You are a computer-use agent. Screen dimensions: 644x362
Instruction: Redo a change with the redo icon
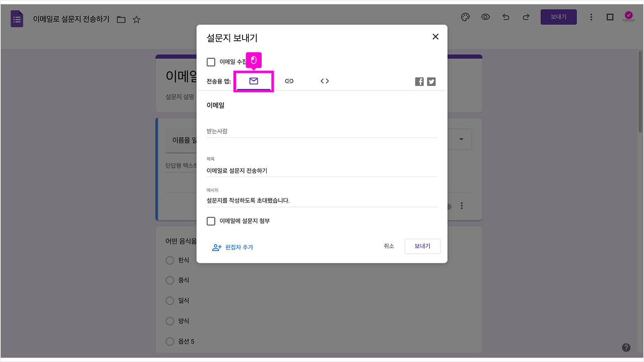(x=526, y=17)
